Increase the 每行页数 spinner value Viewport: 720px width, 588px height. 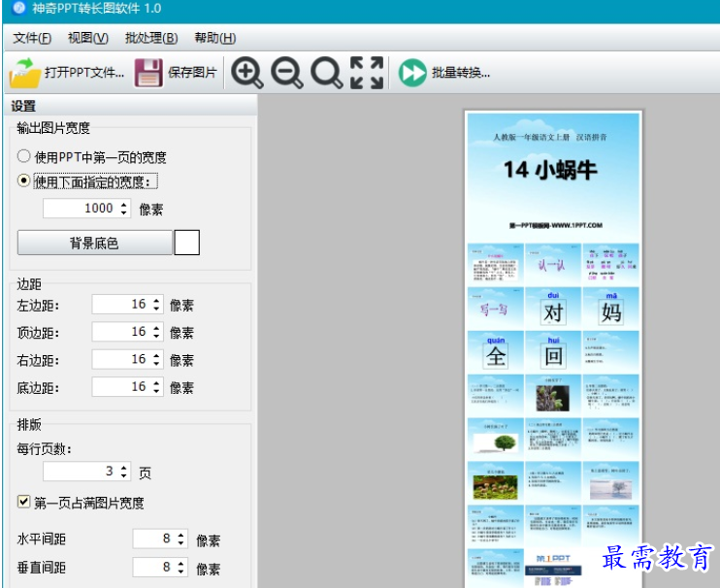click(x=123, y=468)
